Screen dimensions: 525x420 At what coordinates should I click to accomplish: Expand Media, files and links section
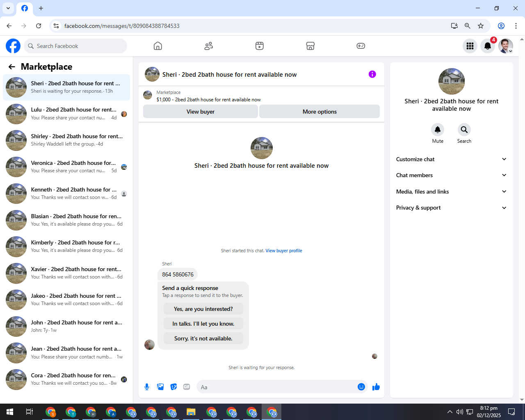(452, 192)
